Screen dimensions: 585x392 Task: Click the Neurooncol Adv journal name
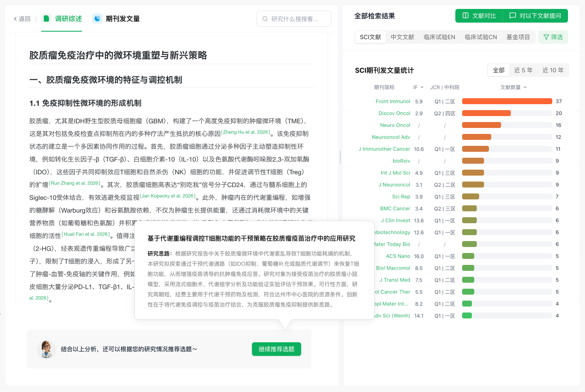pyautogui.click(x=391, y=137)
